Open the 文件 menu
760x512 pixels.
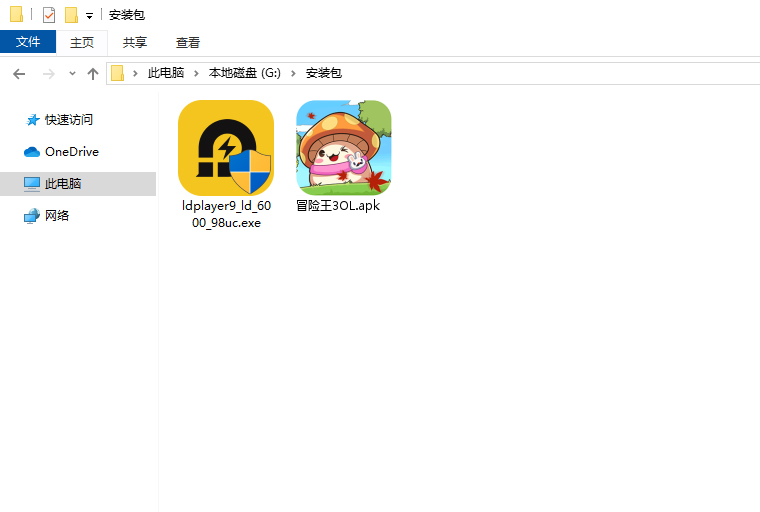28,42
